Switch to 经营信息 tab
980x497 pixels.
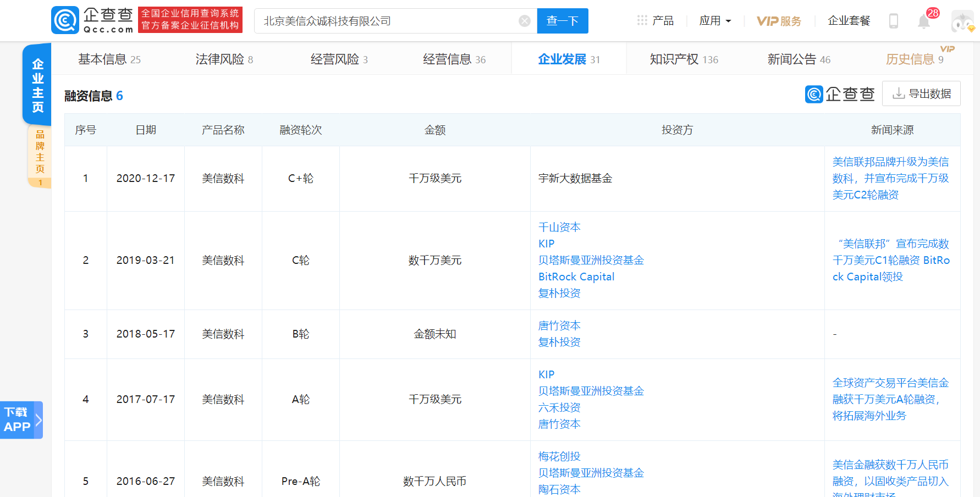[454, 59]
